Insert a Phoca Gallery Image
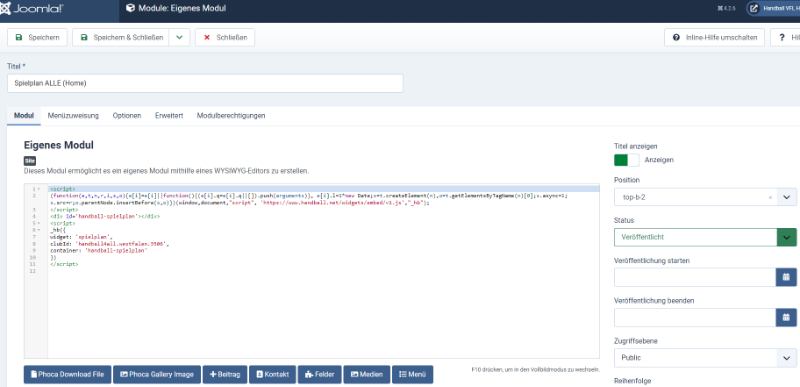This screenshot has width=800, height=387. 157,374
